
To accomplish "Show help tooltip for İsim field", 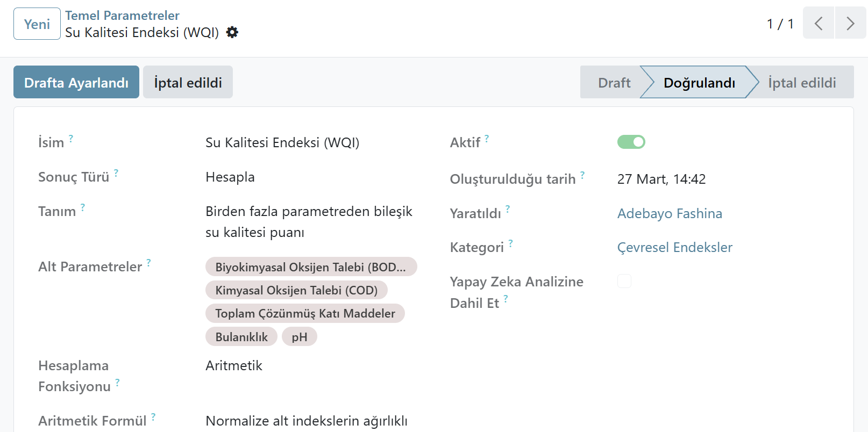I will click(71, 138).
